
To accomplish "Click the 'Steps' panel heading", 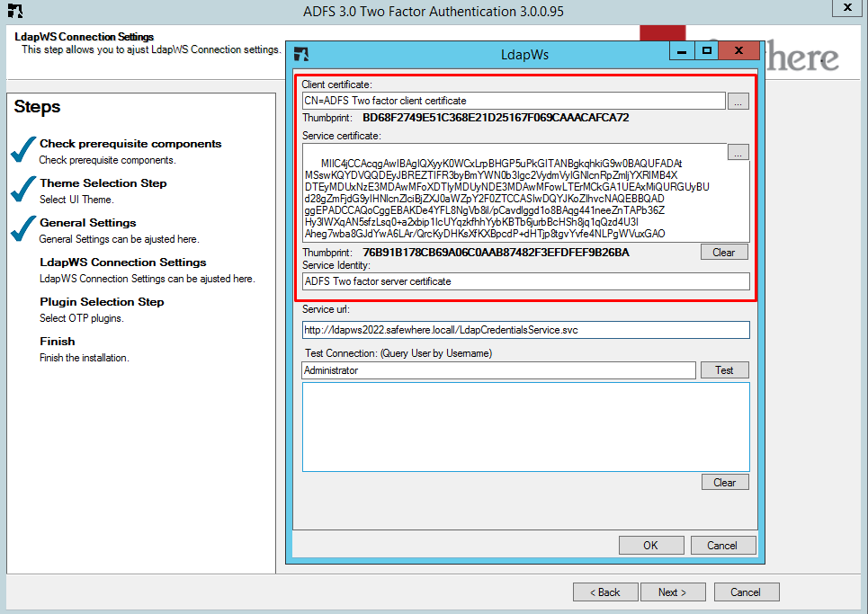I will [37, 106].
